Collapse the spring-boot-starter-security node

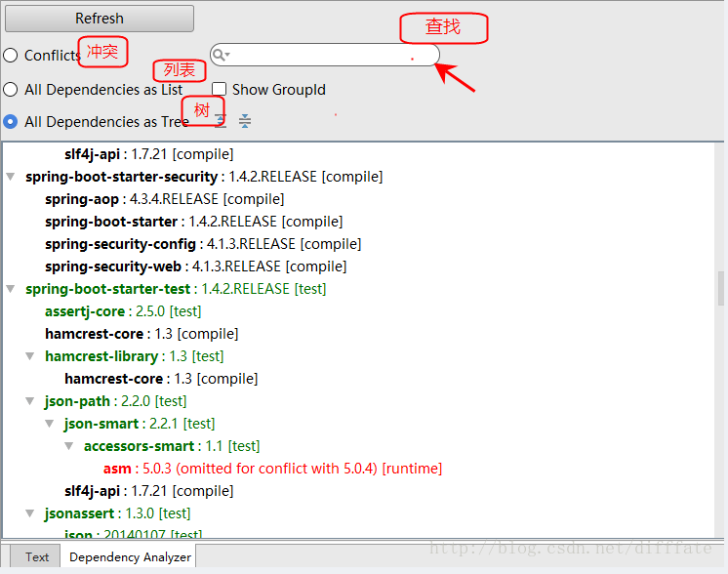click(x=11, y=177)
